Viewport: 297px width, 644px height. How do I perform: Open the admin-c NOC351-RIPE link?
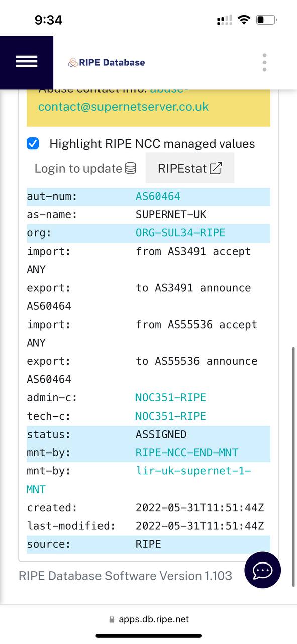170,397
